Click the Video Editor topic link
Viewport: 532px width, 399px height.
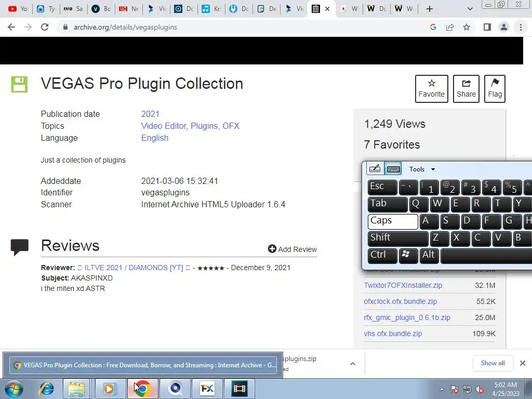(x=164, y=126)
